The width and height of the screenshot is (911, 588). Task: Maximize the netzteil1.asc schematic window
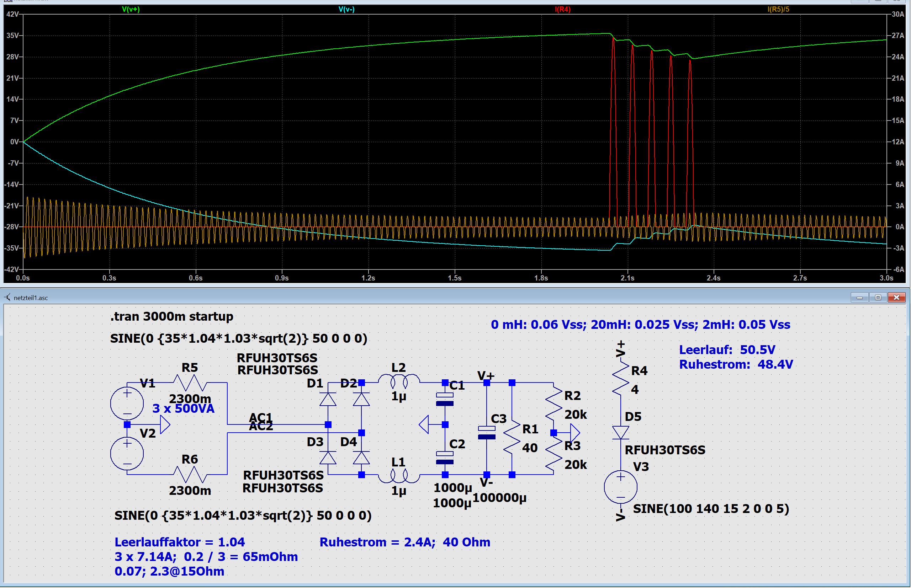tap(878, 298)
